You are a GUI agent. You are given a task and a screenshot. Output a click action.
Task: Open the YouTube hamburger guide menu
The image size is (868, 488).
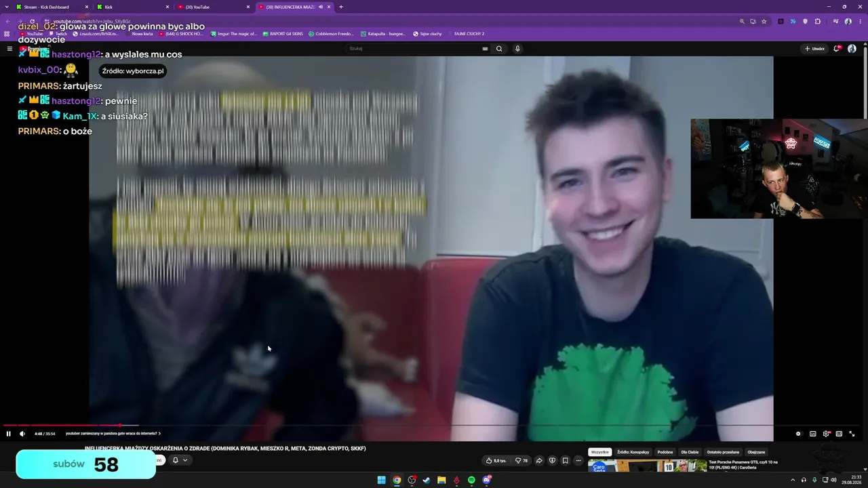coord(9,49)
